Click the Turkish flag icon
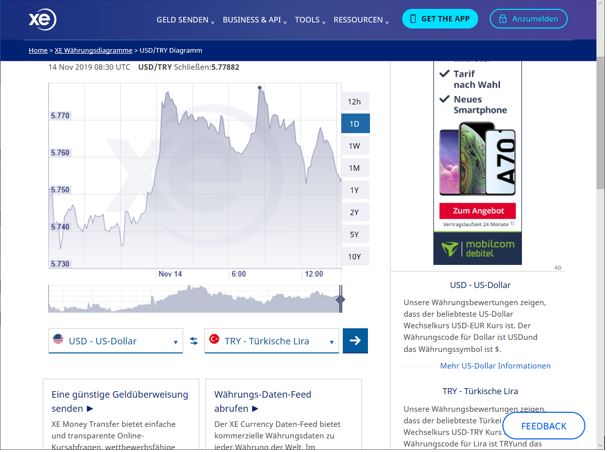 click(214, 339)
